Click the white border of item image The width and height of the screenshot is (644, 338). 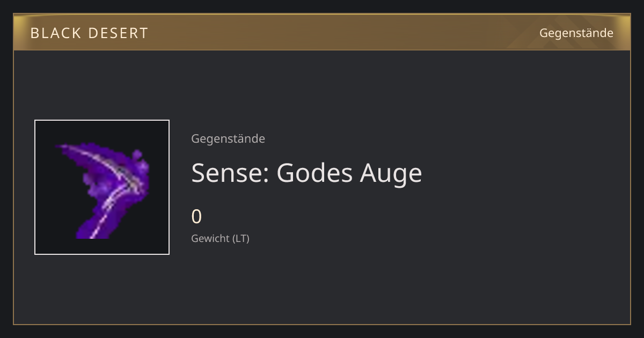point(102,120)
